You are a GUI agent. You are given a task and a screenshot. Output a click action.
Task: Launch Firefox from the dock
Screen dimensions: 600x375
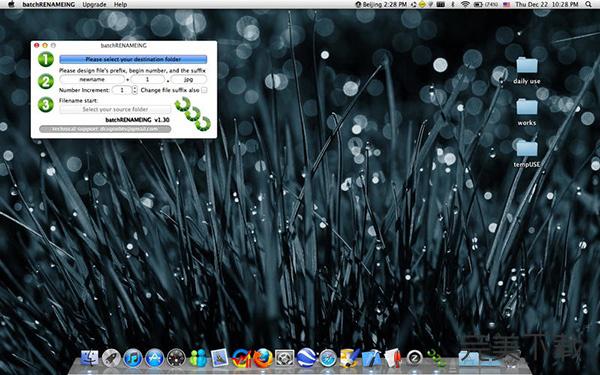click(263, 359)
